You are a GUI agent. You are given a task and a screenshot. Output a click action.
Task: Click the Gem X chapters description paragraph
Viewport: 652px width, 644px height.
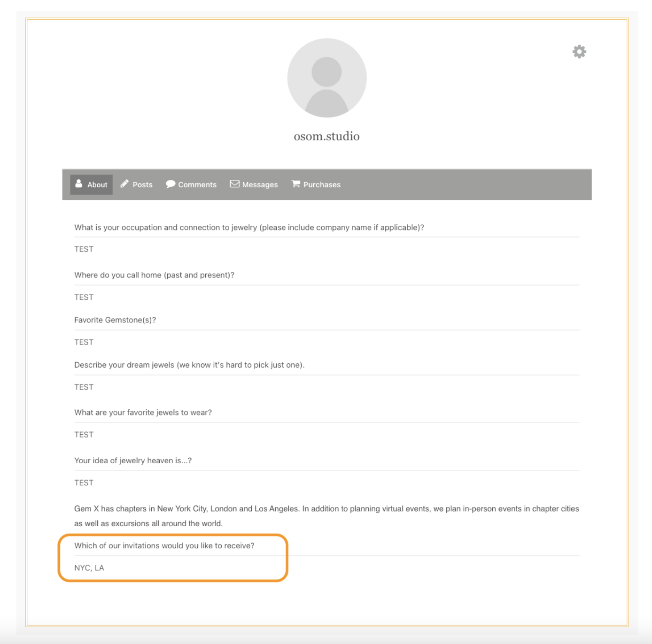pyautogui.click(x=326, y=516)
